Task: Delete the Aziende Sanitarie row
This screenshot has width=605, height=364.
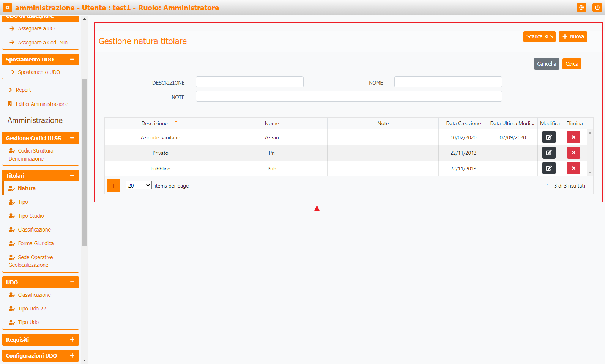Action: pos(573,137)
